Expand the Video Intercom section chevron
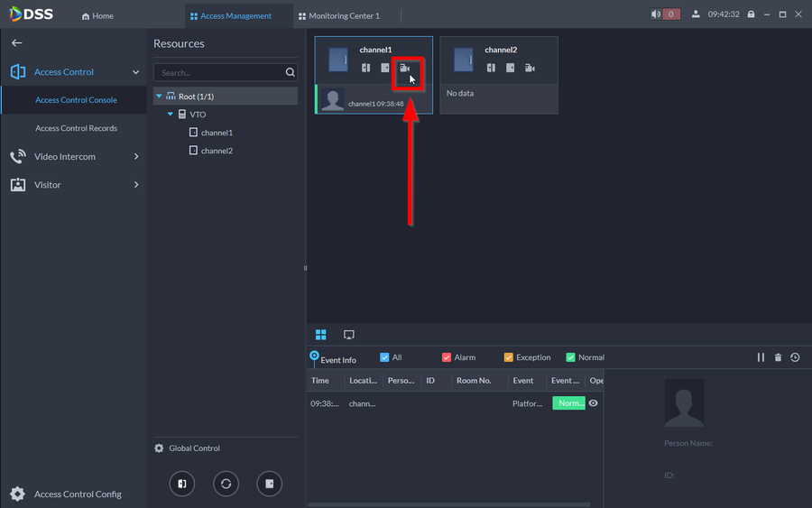Screen dimensions: 812x508 pyautogui.click(x=136, y=156)
